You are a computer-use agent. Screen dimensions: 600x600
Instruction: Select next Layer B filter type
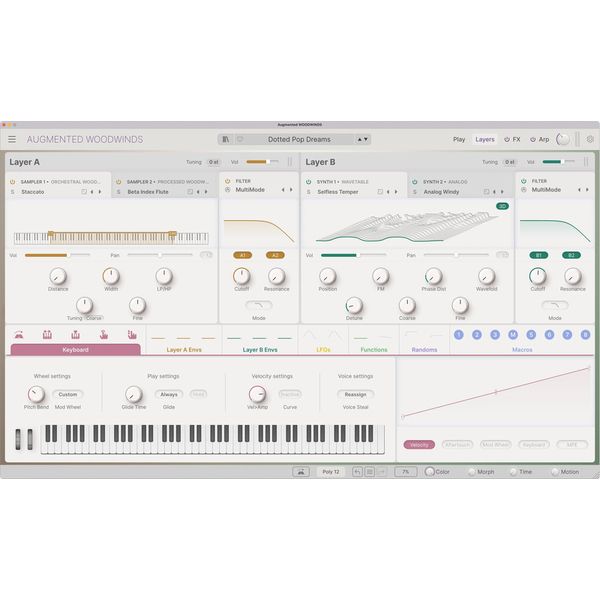[x=587, y=190]
